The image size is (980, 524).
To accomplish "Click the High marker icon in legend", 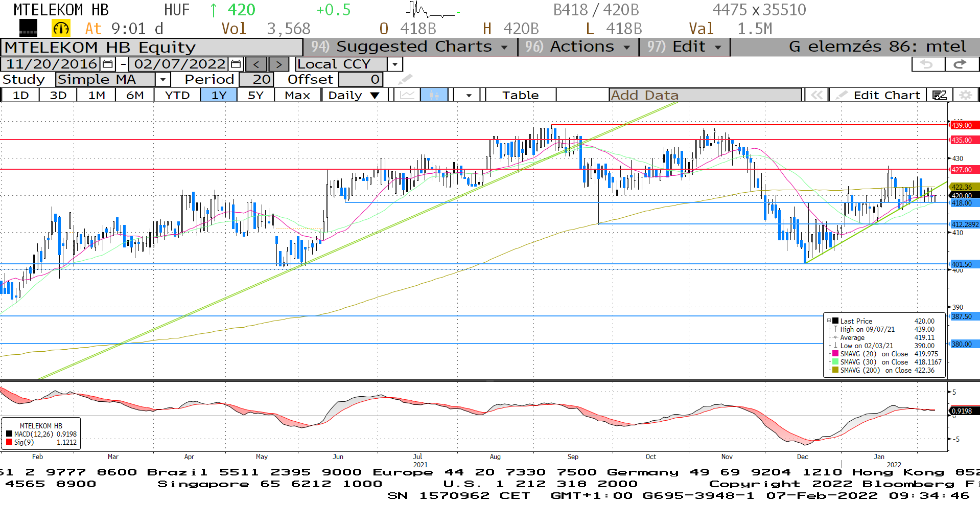I will coord(836,329).
